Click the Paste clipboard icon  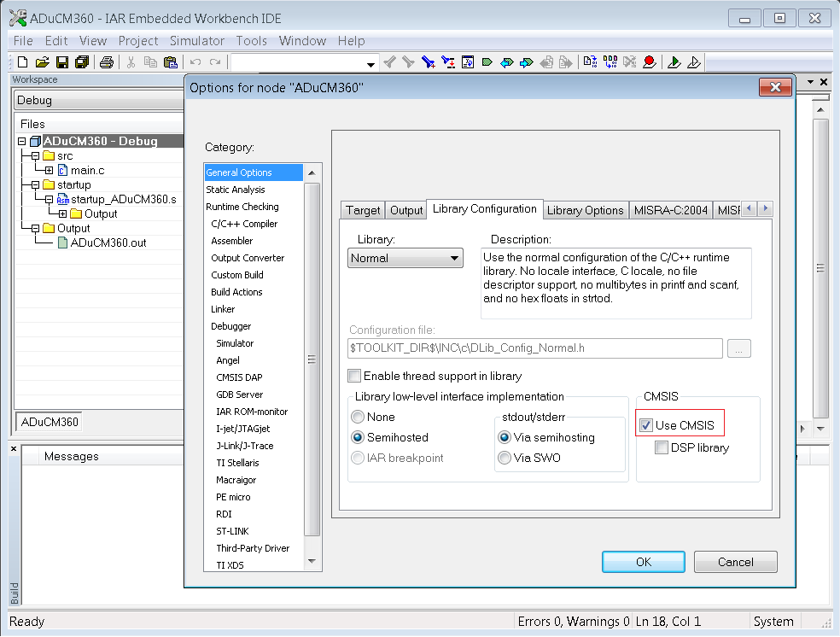tap(171, 62)
